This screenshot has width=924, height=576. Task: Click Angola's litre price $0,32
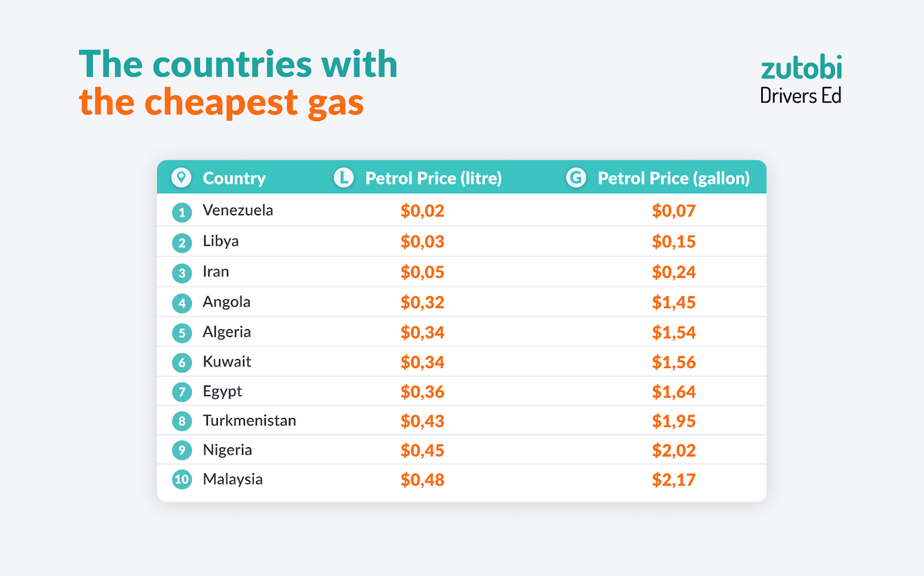coord(422,302)
